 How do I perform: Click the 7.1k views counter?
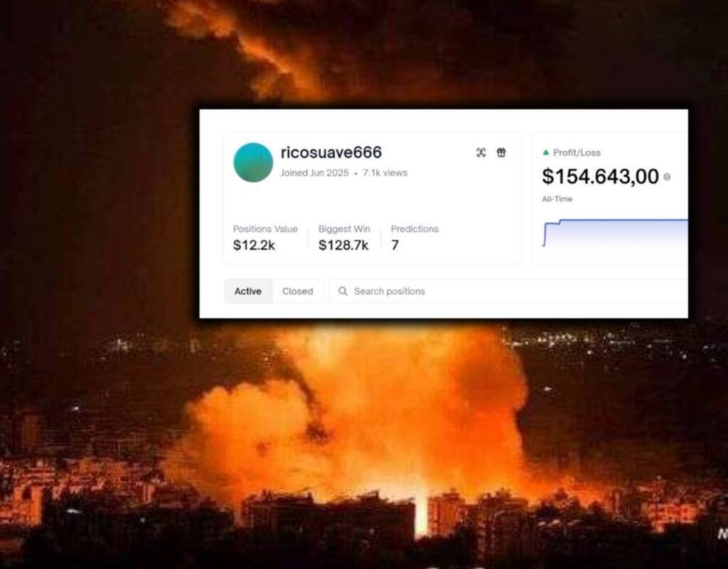tap(385, 173)
